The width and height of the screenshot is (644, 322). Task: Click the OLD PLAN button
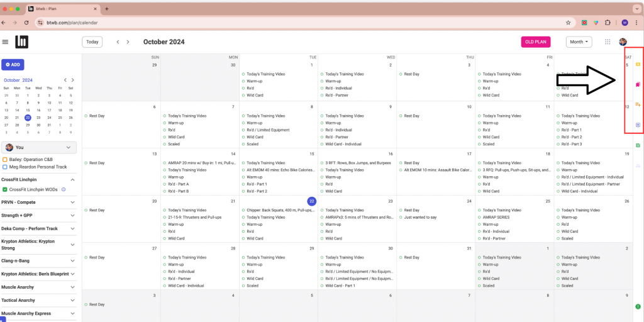(x=536, y=42)
